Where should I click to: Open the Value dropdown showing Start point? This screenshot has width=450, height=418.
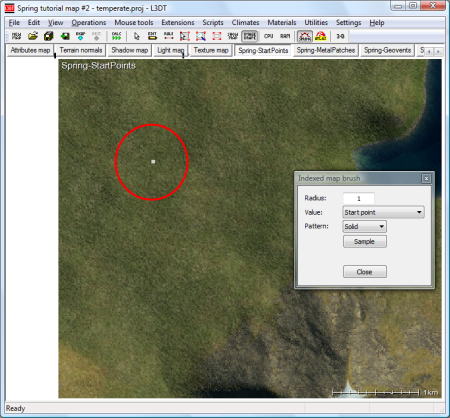383,212
